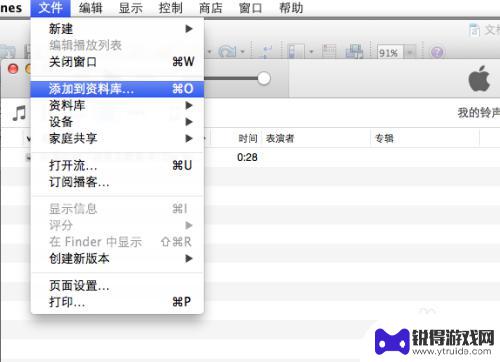The image size is (500, 362).
Task: Open the 商店 menu
Action: click(211, 8)
